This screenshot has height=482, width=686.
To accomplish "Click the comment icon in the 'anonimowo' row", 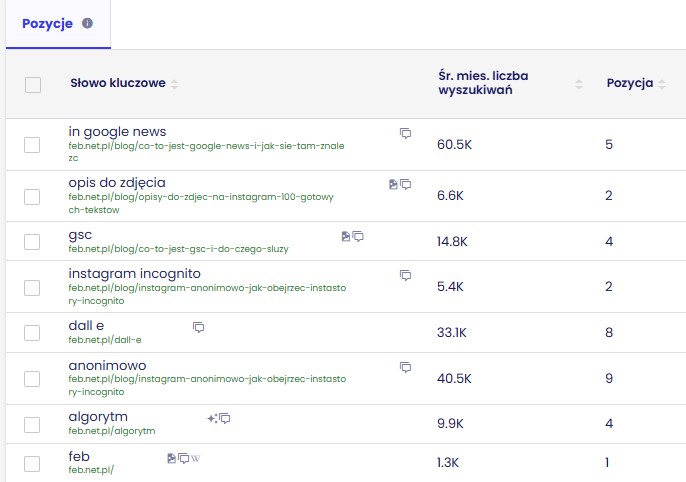I will coord(405,367).
